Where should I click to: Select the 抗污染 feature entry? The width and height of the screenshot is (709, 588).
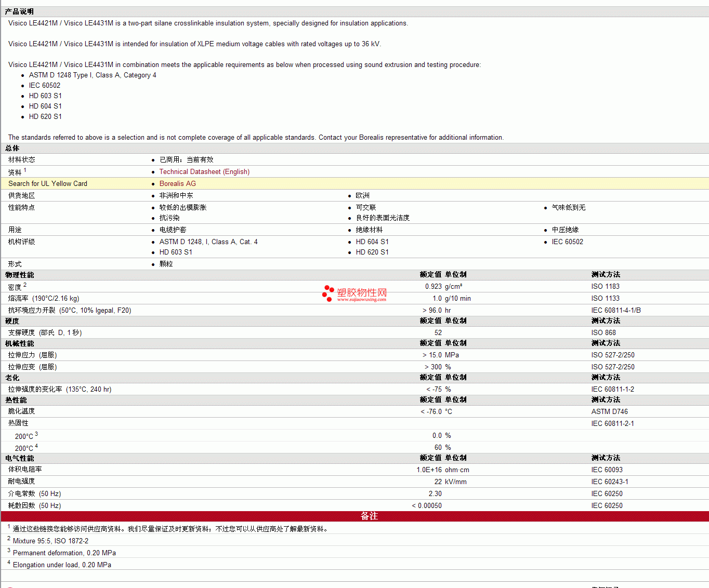(169, 218)
